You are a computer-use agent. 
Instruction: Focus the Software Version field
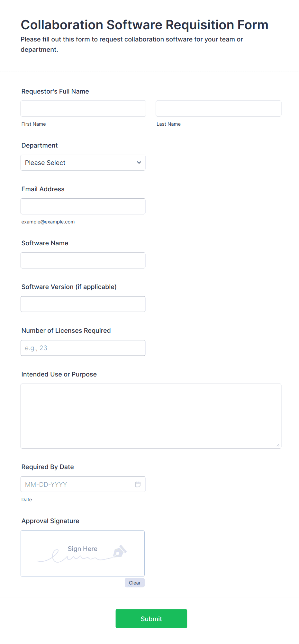point(83,304)
